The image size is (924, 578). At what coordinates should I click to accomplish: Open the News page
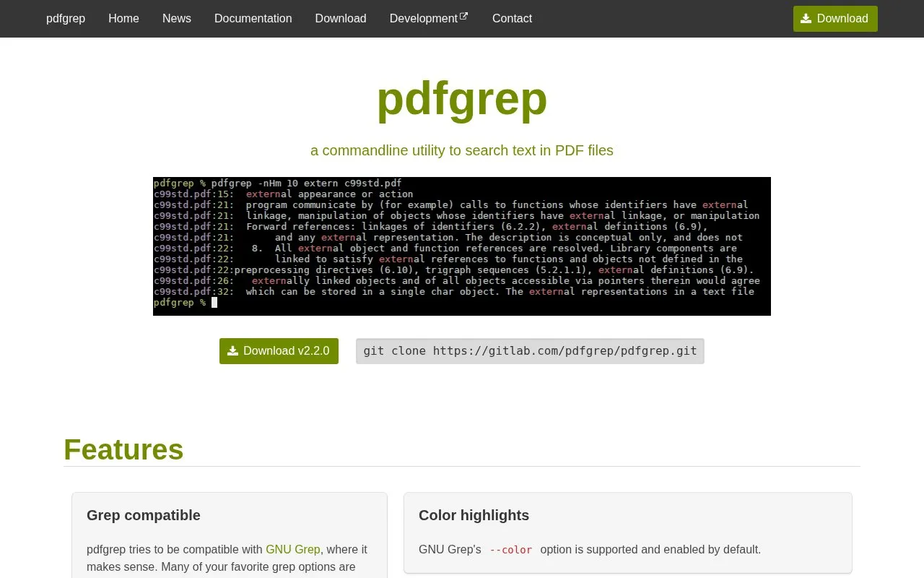(x=177, y=18)
